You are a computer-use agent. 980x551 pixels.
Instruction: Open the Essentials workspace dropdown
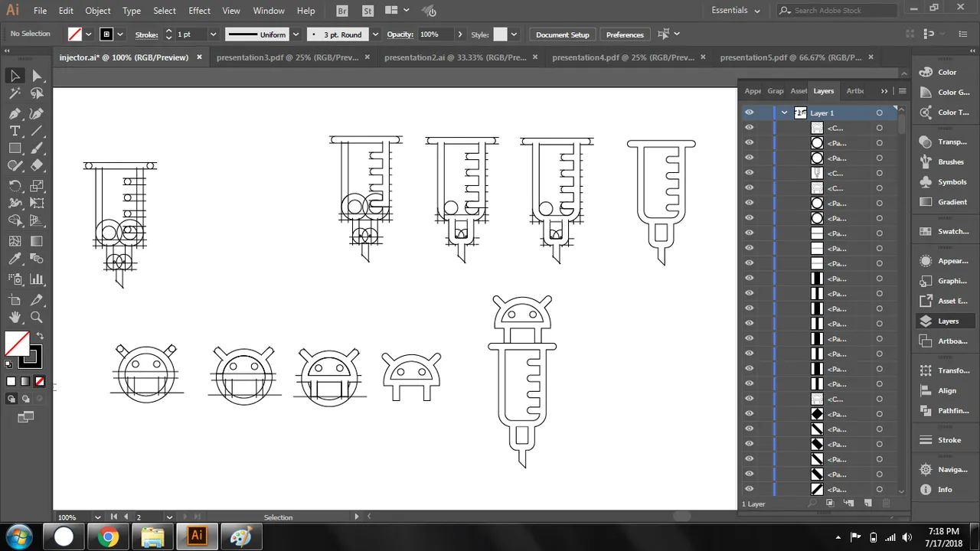736,11
